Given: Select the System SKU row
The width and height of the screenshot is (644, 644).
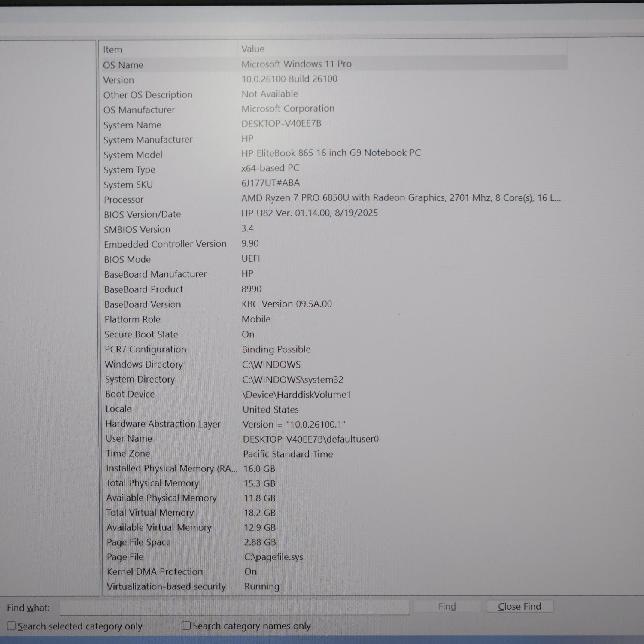Looking at the screenshot, I should click(x=128, y=185).
